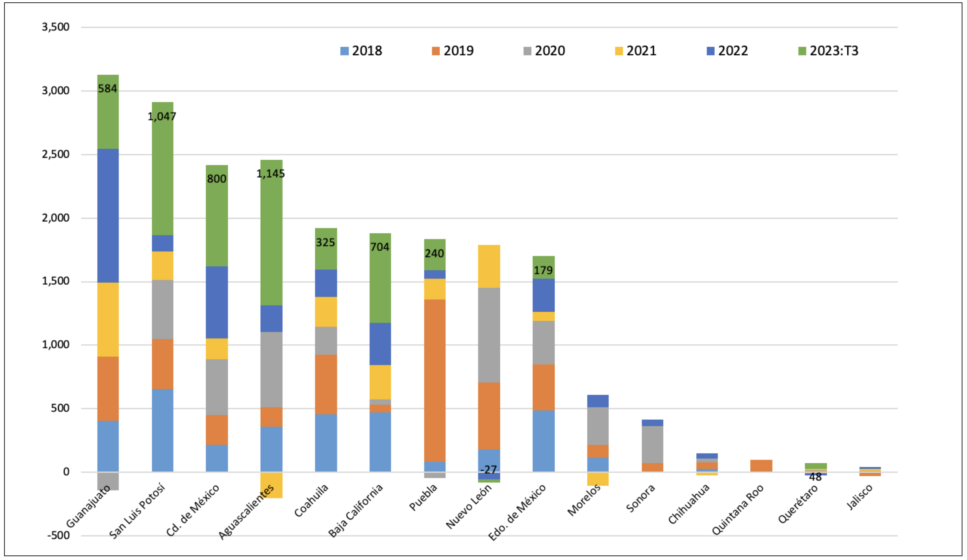Click the '584' data label on Guanajuato

(x=107, y=89)
